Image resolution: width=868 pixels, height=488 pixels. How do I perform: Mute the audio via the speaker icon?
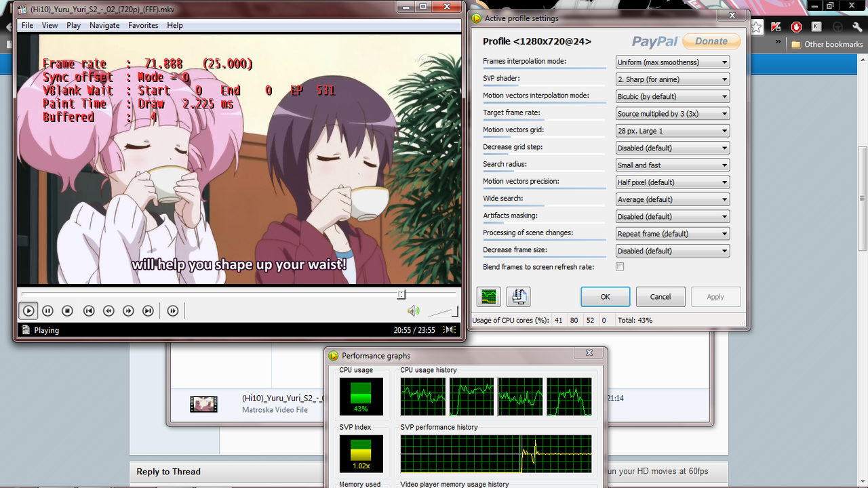pos(413,311)
